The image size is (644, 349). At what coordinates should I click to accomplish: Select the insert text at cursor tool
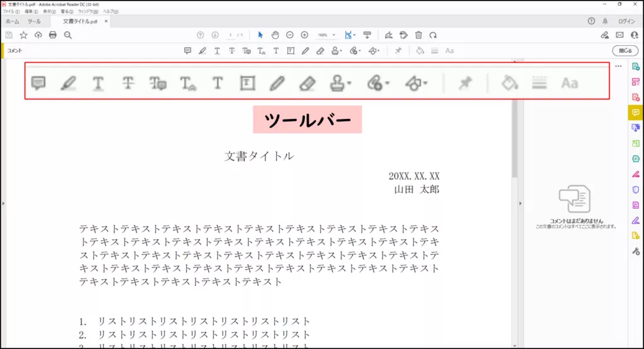pyautogui.click(x=261, y=50)
